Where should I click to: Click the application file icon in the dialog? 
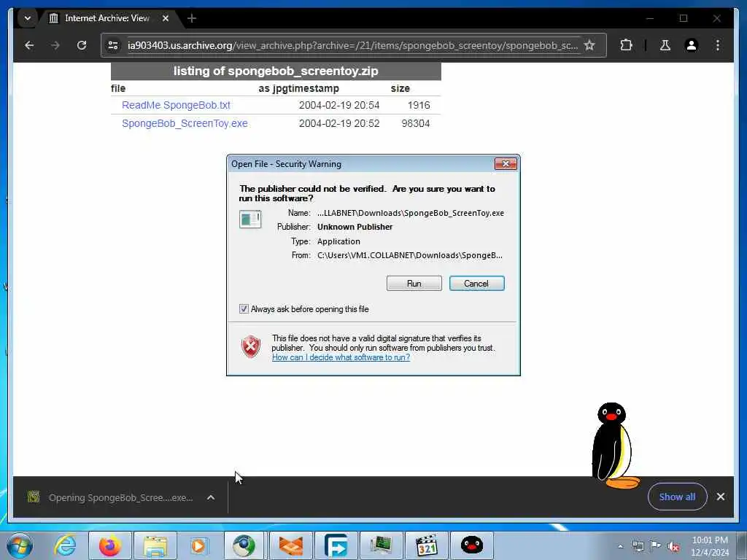tap(250, 219)
